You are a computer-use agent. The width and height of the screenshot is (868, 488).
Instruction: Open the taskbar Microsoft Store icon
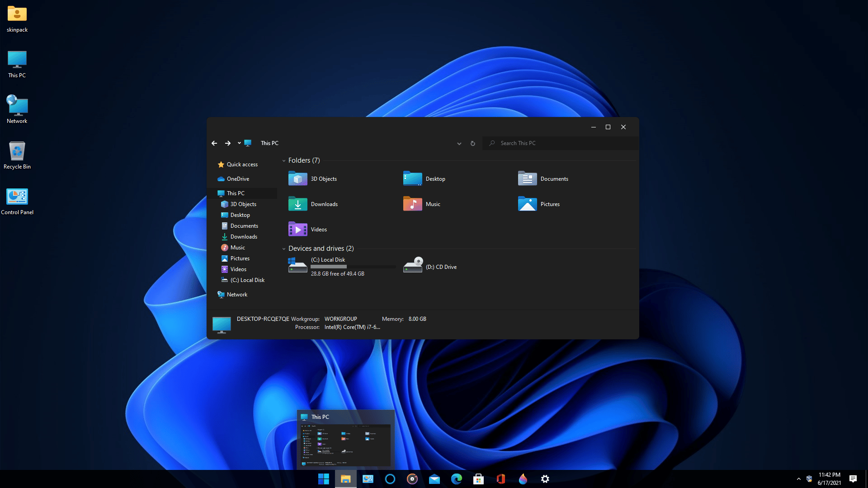coord(479,479)
